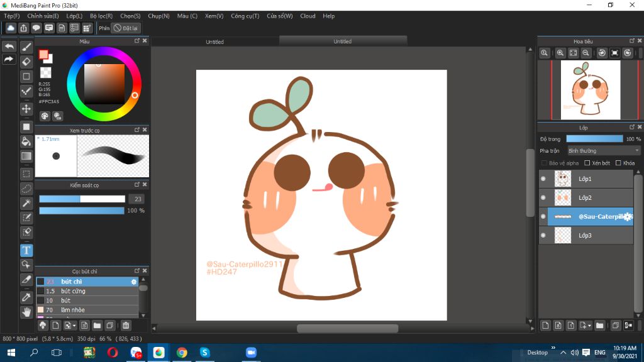Switch to the Hand pan tool

[26, 312]
